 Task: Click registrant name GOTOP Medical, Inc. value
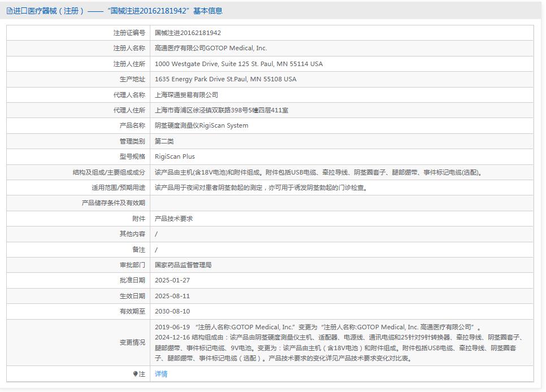(x=211, y=49)
